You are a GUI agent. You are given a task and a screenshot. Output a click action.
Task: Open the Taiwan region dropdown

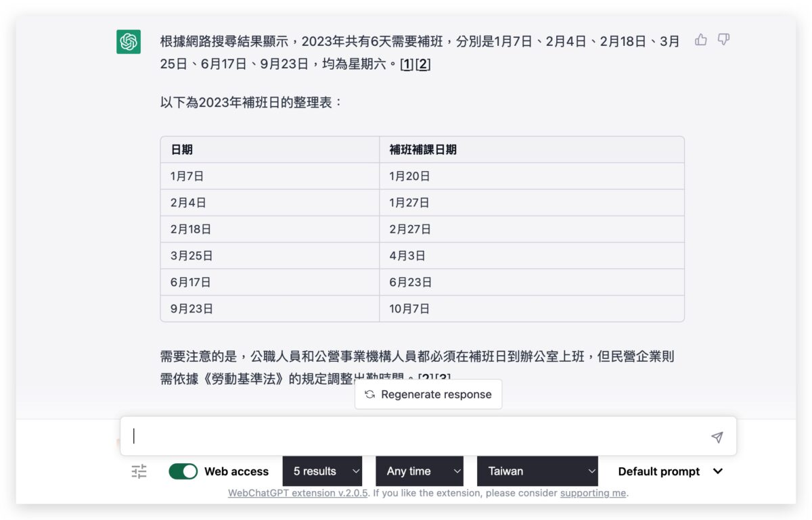[x=537, y=471]
